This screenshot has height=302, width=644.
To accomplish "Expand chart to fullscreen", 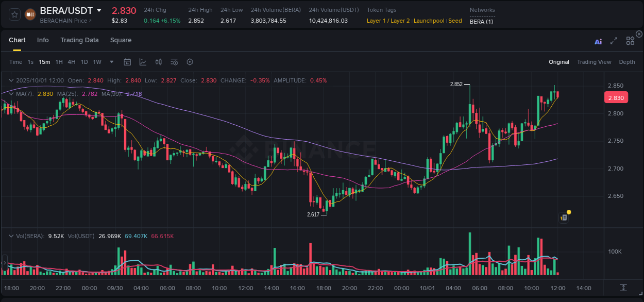I will point(614,41).
